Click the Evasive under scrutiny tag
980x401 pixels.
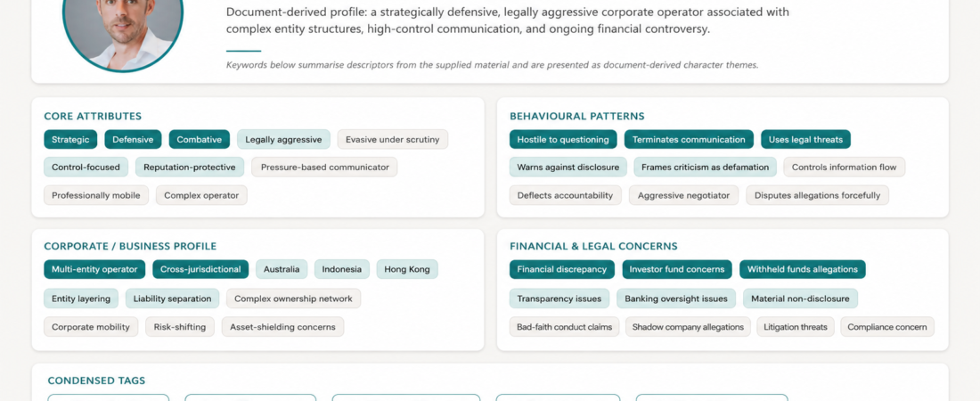pos(393,140)
